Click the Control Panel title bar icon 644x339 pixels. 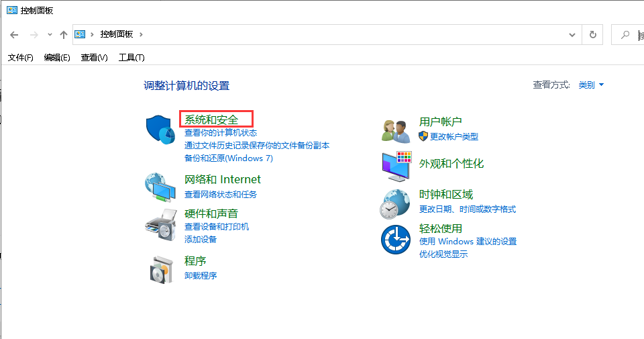click(12, 10)
